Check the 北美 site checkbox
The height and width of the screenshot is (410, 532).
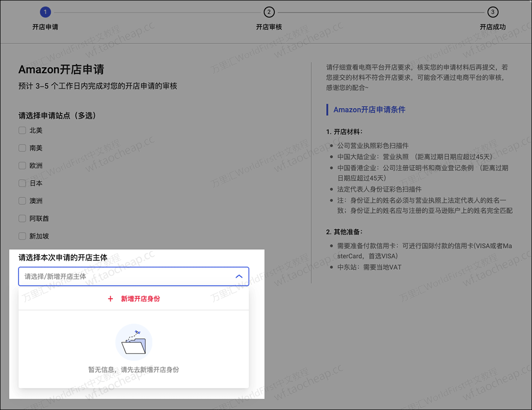[22, 130]
